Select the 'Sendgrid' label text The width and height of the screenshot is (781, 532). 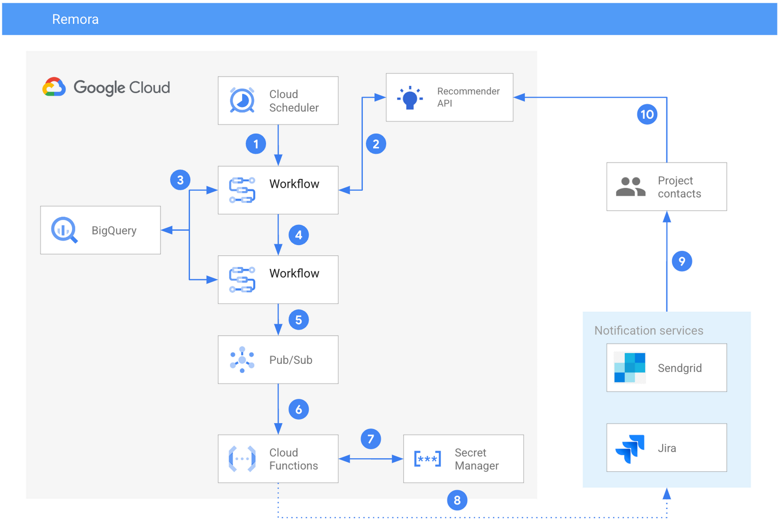679,368
